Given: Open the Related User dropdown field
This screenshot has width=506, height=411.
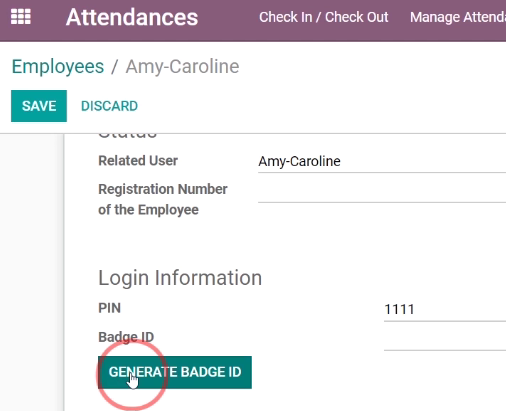Looking at the screenshot, I should (x=382, y=162).
